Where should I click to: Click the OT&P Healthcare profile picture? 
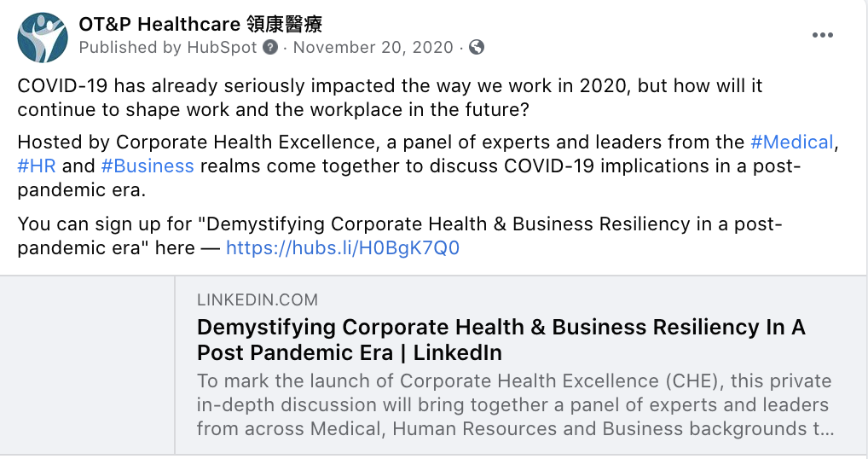(x=42, y=38)
